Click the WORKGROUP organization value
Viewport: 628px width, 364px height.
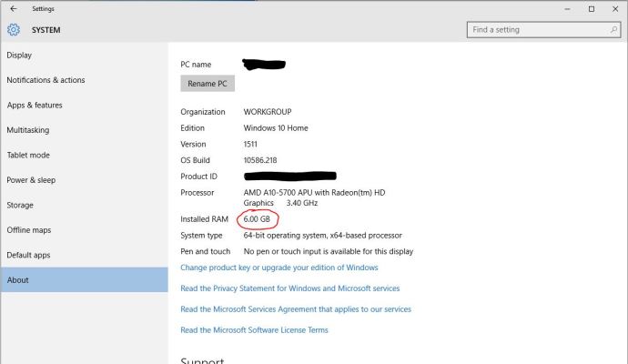coord(268,112)
